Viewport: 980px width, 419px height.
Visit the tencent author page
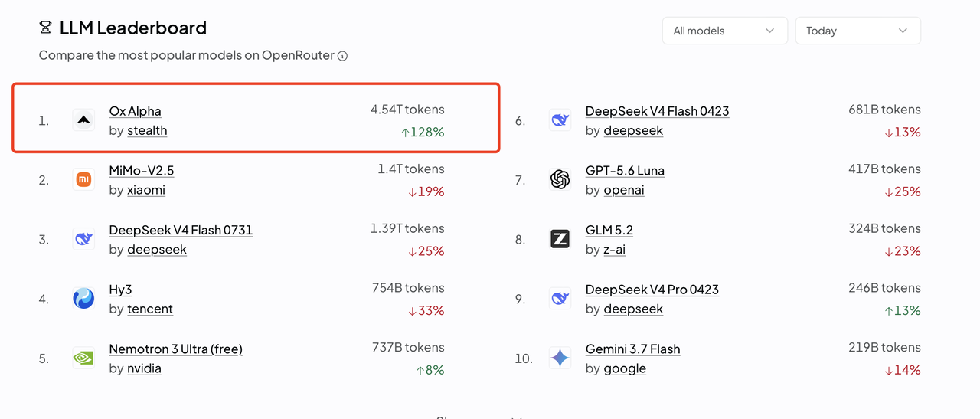(150, 309)
